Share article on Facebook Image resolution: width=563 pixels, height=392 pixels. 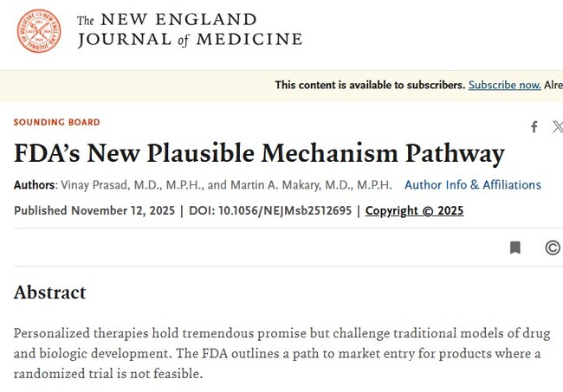coord(534,127)
